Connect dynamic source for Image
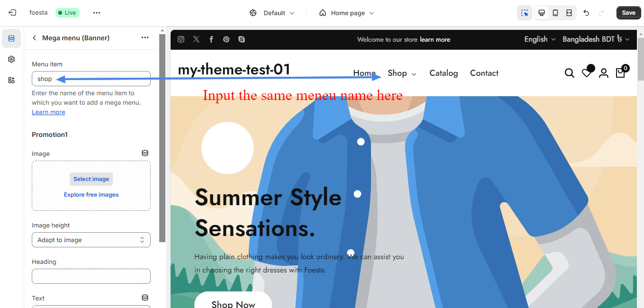644x308 pixels. tap(145, 153)
